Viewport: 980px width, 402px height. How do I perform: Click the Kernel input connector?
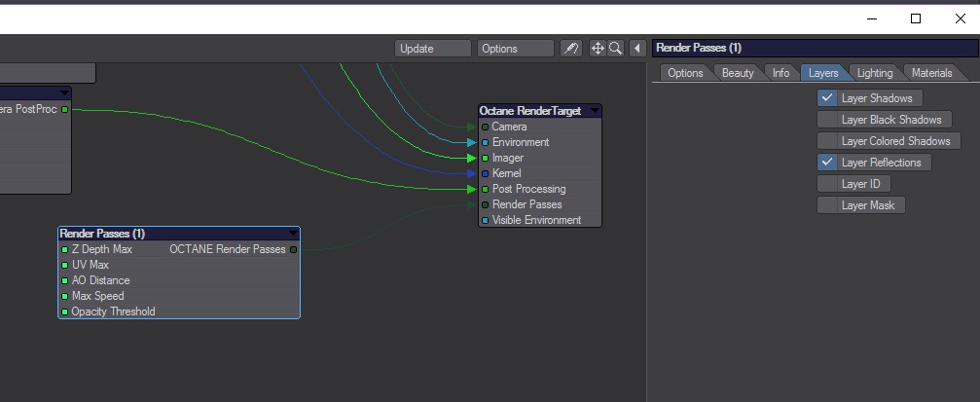pos(485,174)
